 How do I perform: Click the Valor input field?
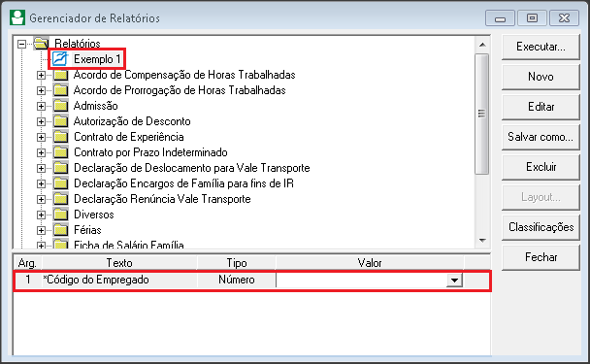click(x=361, y=281)
